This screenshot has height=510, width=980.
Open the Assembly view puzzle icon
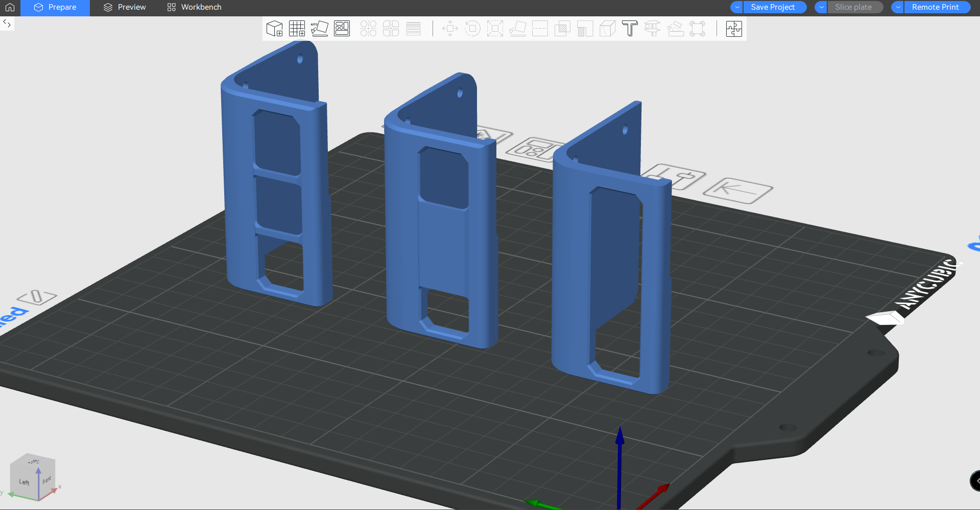(x=734, y=29)
